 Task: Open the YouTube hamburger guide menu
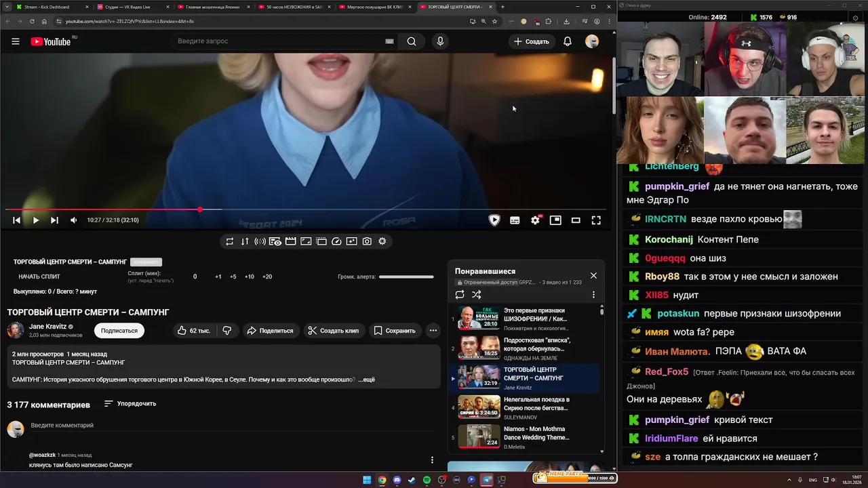tap(15, 41)
